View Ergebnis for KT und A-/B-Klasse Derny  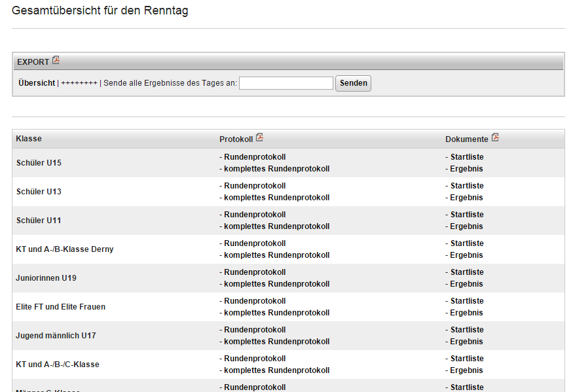coord(466,255)
